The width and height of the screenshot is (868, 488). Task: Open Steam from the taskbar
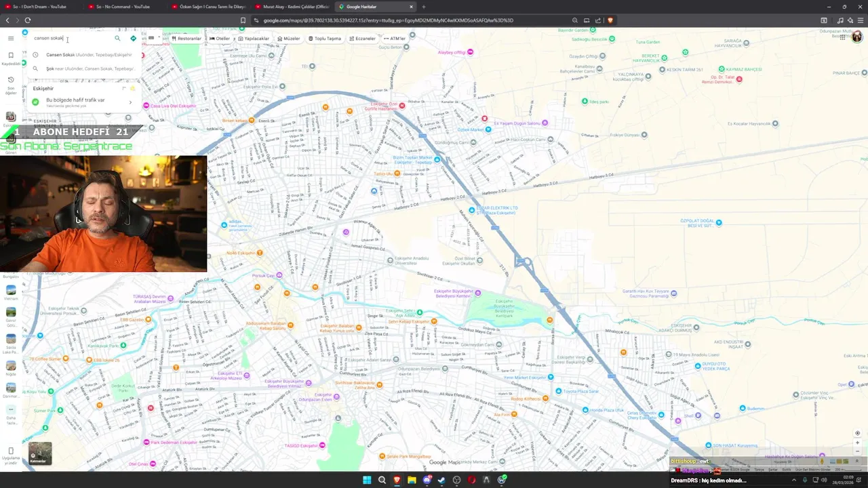point(441,480)
